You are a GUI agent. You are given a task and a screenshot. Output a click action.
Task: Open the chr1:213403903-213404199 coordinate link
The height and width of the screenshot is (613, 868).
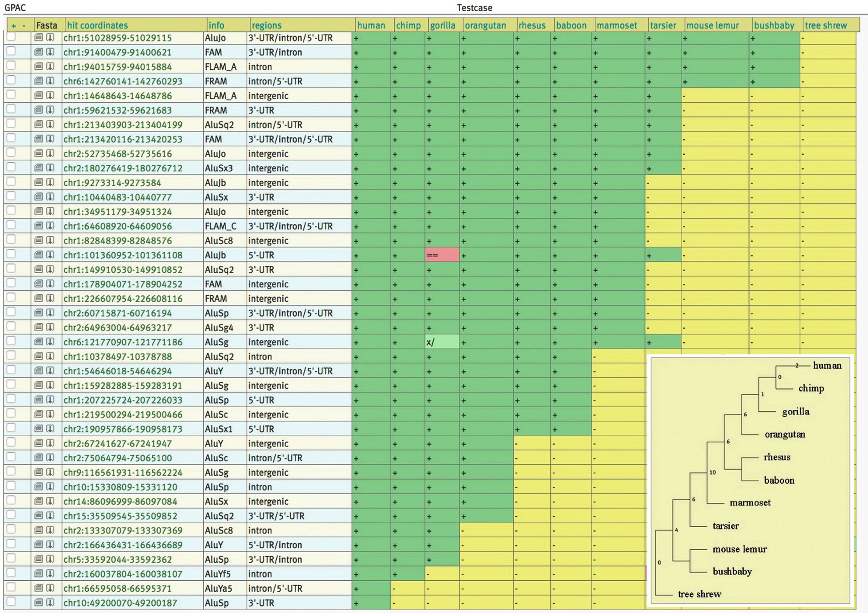(x=123, y=125)
